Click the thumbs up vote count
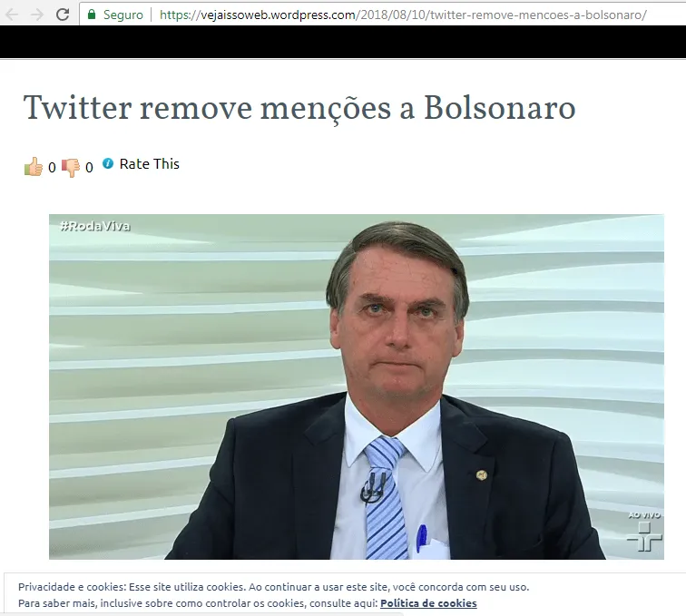Image resolution: width=686 pixels, height=616 pixels. [52, 168]
